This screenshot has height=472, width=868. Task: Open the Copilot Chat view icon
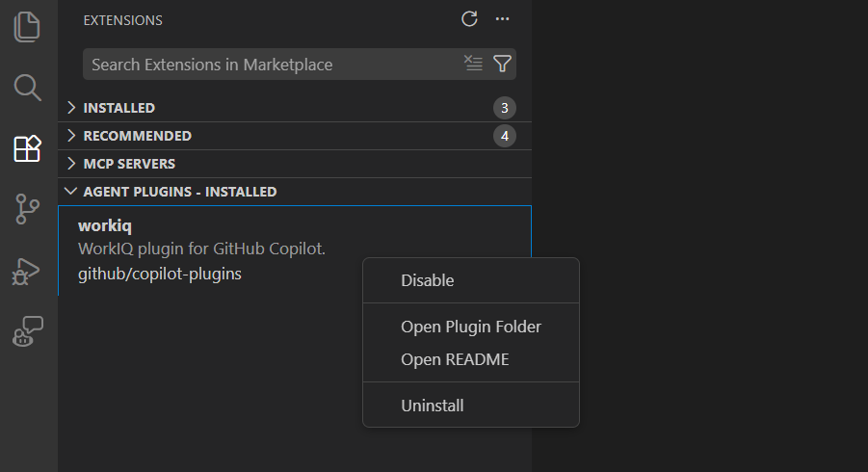(x=28, y=331)
